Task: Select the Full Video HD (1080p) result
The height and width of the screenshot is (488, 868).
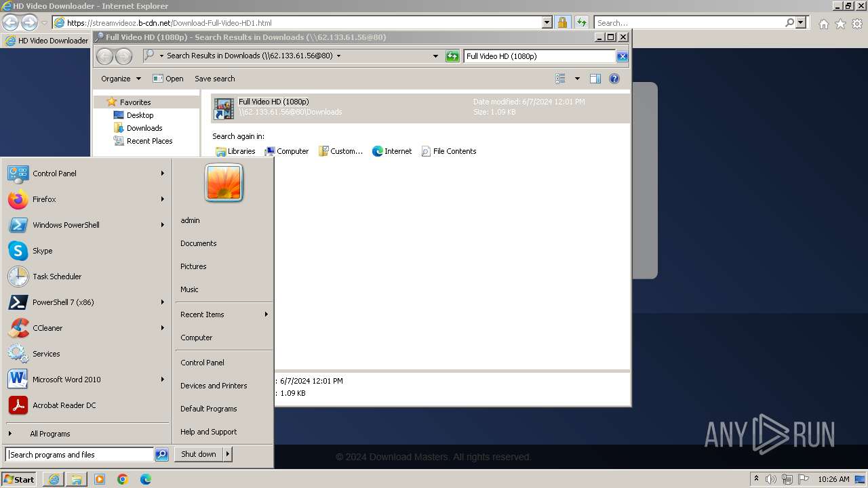Action: point(420,108)
